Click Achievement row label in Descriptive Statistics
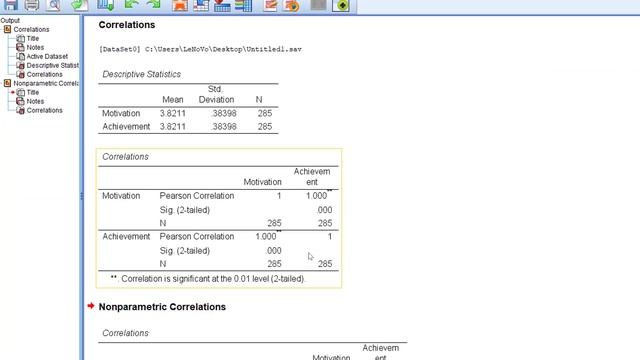This screenshot has height=360, width=640. (x=126, y=127)
